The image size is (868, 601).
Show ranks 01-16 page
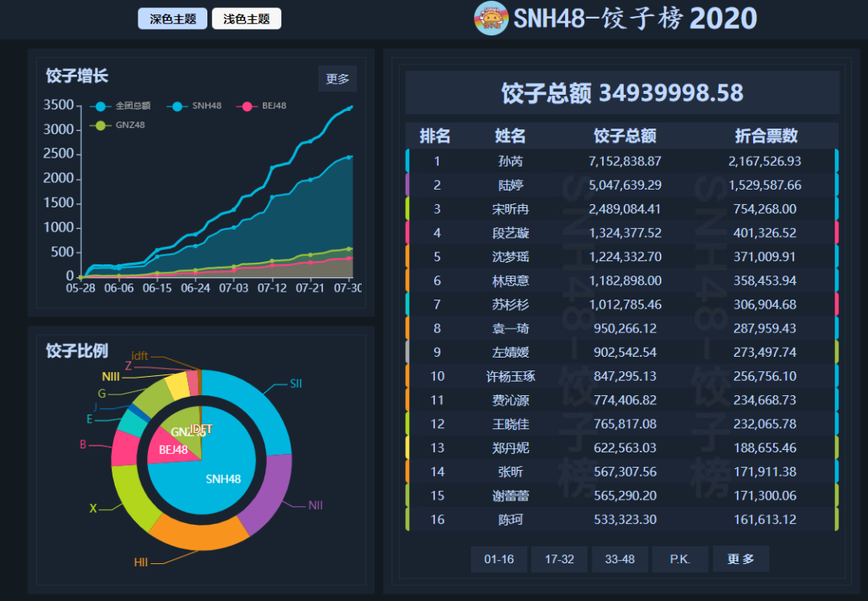499,559
